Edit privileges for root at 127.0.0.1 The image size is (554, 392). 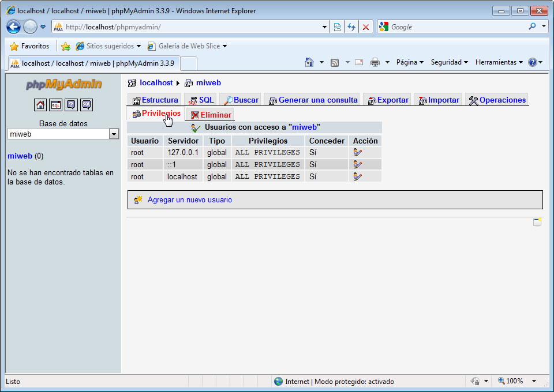tap(357, 152)
